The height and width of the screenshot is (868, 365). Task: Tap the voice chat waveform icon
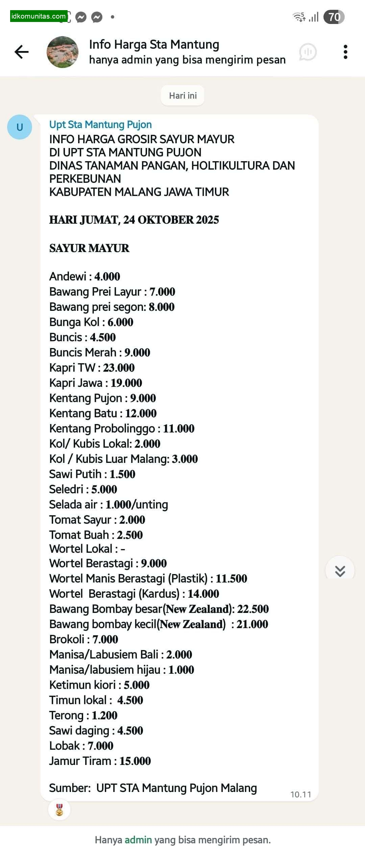pos(308,52)
